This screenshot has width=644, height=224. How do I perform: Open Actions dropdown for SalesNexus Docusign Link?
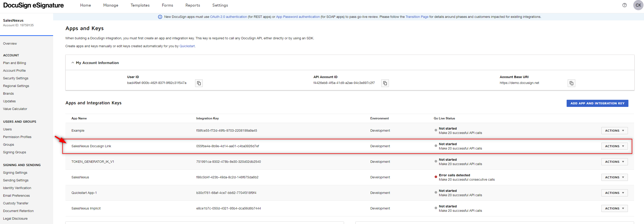[x=614, y=146]
